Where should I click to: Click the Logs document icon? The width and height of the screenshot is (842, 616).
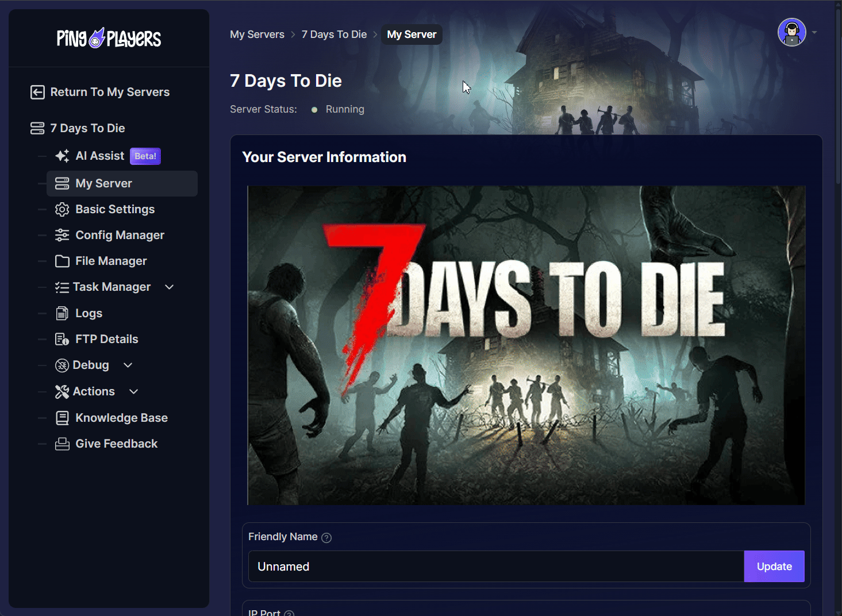[62, 313]
